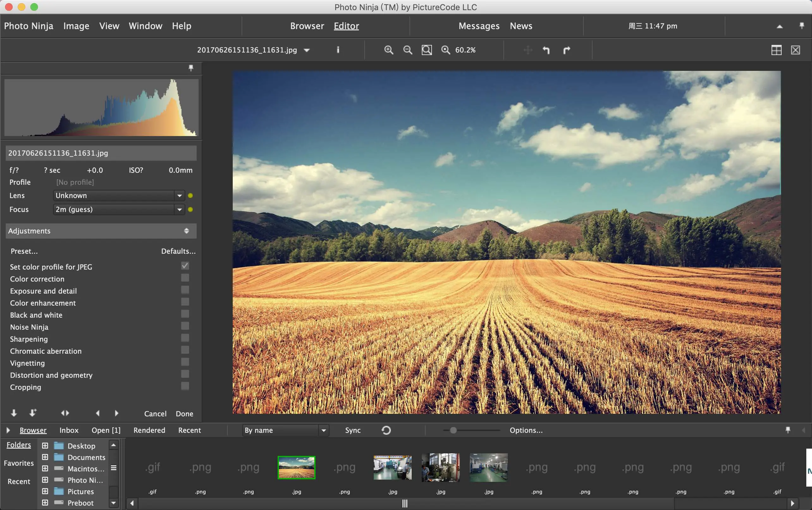Open the Lens profile dropdown

pyautogui.click(x=180, y=196)
